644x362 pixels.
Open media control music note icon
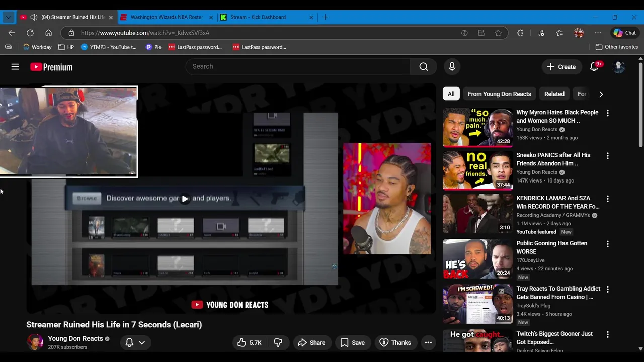coord(541,33)
